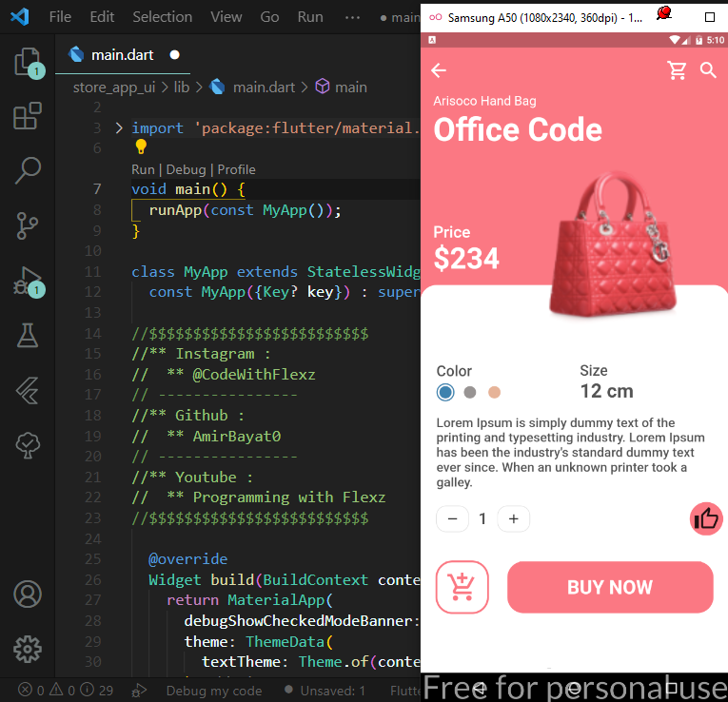Screen dimensions: 728x702
Task: Click the '$234' price text
Action: coord(466,258)
